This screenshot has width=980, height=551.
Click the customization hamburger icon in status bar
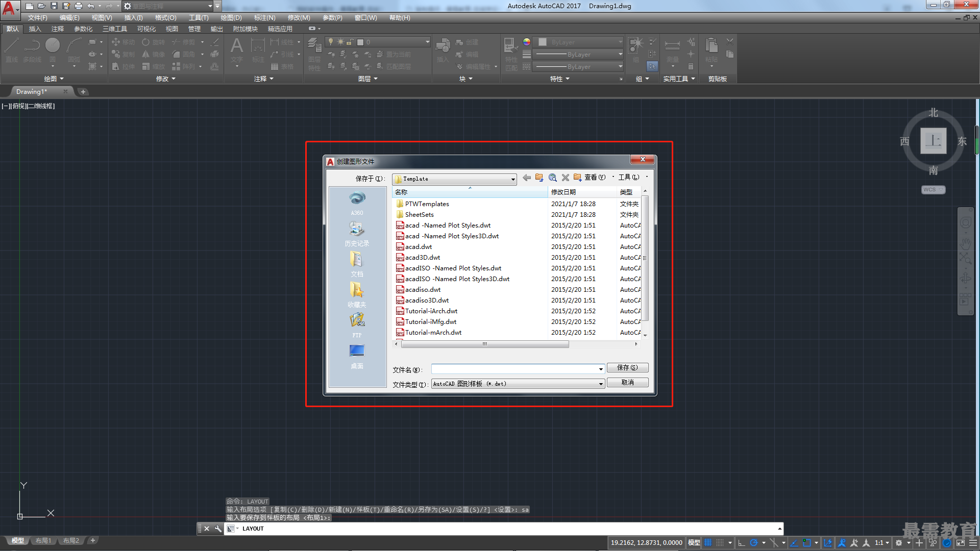[973, 543]
